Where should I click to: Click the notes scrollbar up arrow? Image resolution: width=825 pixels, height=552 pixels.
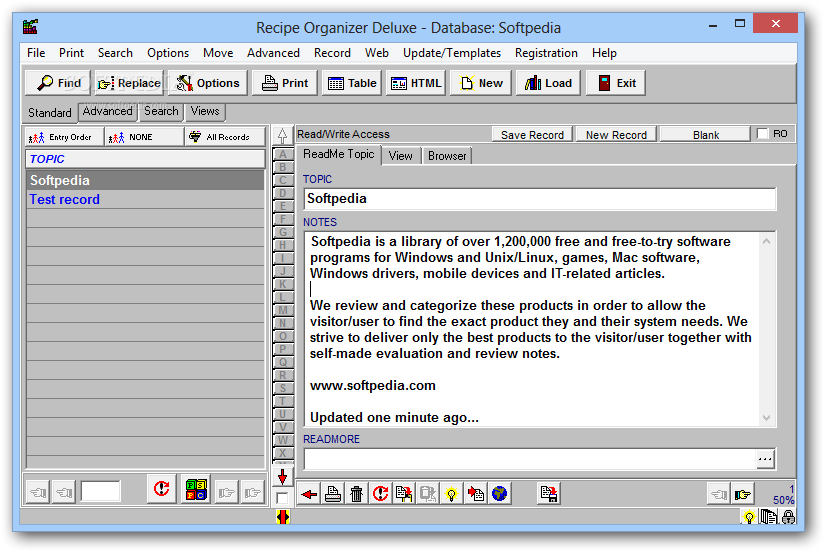tap(767, 241)
